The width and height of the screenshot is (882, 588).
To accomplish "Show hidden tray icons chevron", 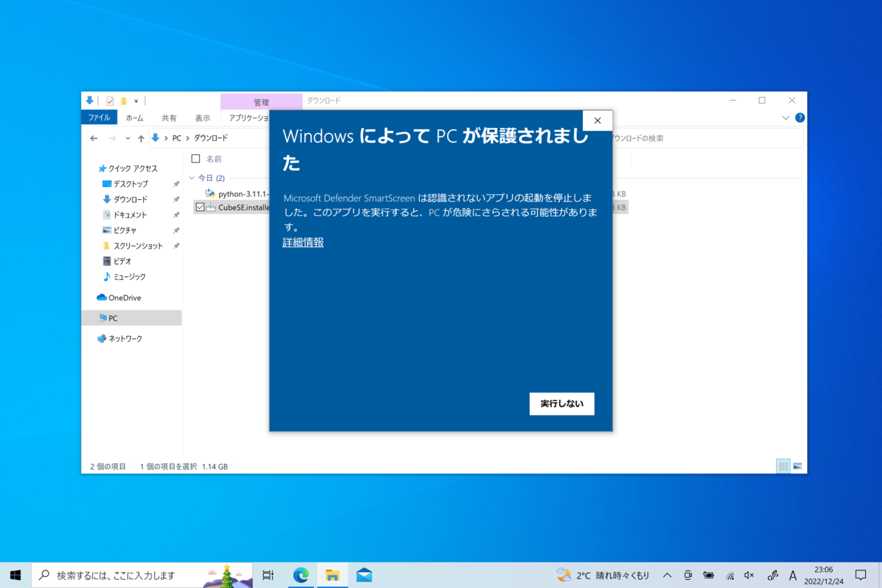I will [x=667, y=575].
